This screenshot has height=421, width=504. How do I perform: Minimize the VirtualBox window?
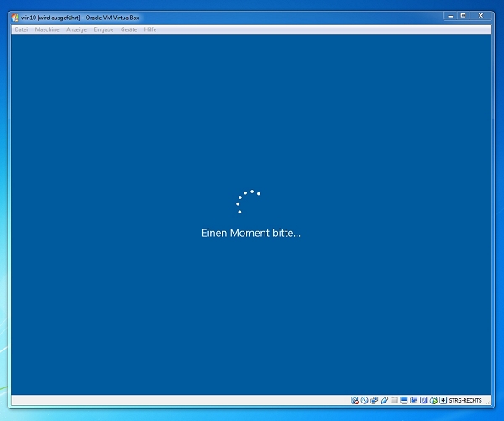pyautogui.click(x=450, y=16)
